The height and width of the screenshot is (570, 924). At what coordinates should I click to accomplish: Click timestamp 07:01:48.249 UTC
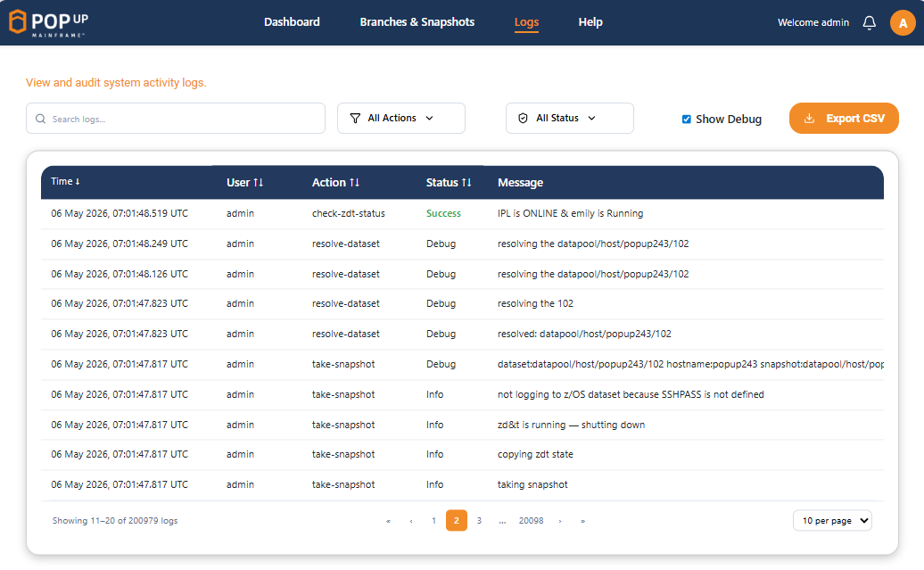pyautogui.click(x=119, y=244)
